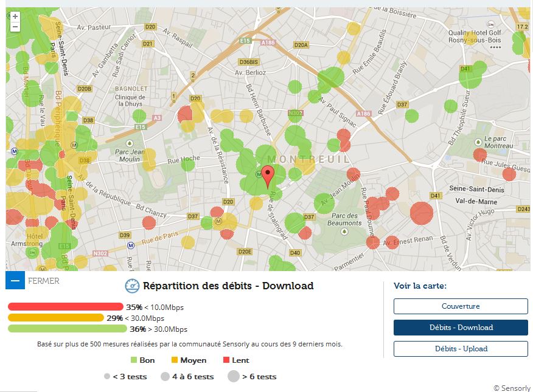The image size is (533, 392).
Task: Click the Hôtel Armstrong map icon
Action: (x=31, y=251)
